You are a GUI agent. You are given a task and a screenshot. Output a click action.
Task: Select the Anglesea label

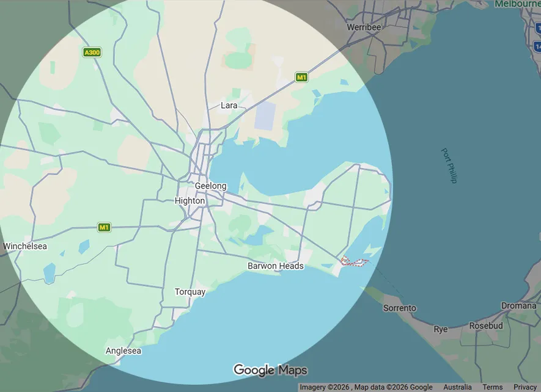123,351
